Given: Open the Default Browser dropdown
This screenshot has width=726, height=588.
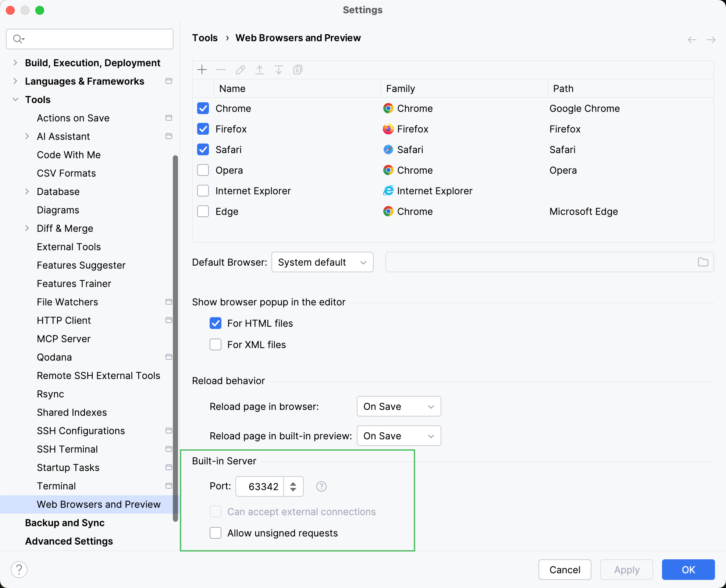Looking at the screenshot, I should [x=322, y=262].
